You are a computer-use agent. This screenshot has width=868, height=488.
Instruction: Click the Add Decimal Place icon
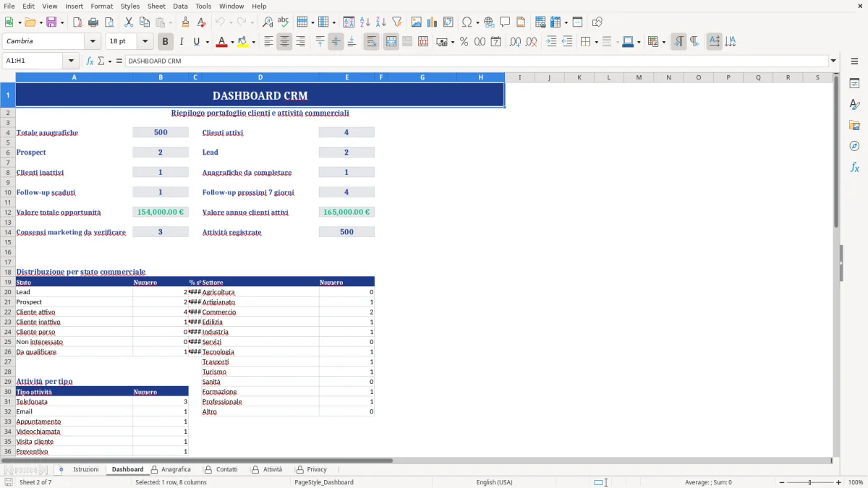pos(515,42)
